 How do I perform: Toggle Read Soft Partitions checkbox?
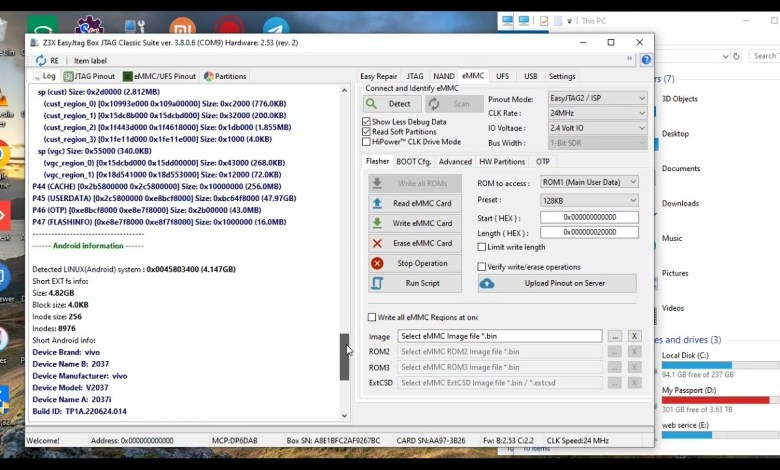367,131
